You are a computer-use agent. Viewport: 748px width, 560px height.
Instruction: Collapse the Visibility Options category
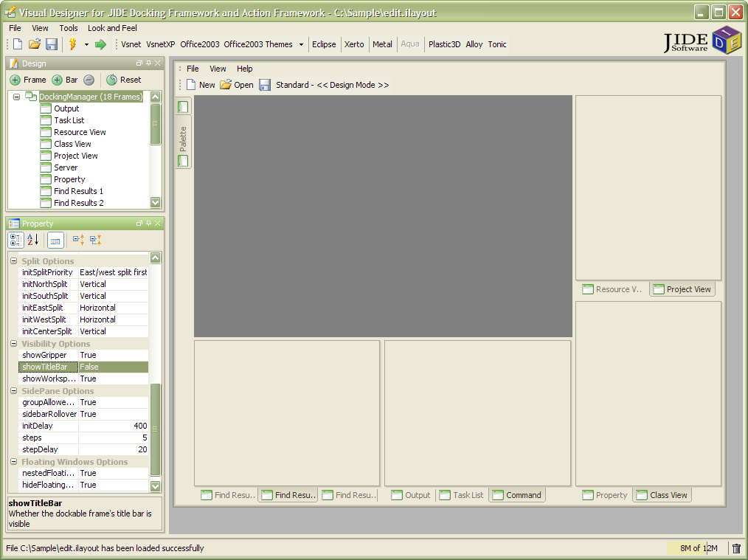[x=13, y=344]
